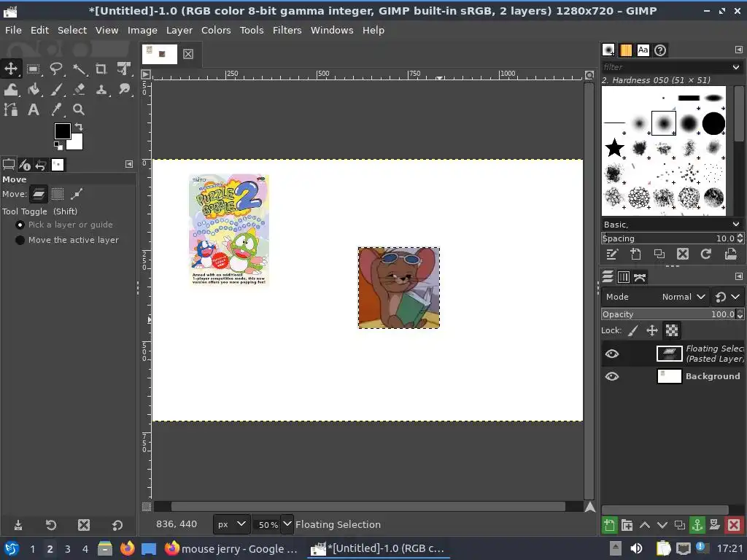Switch to the Firefox 'mouse jerry - Google' window
This screenshot has width=747, height=560.
(x=231, y=548)
